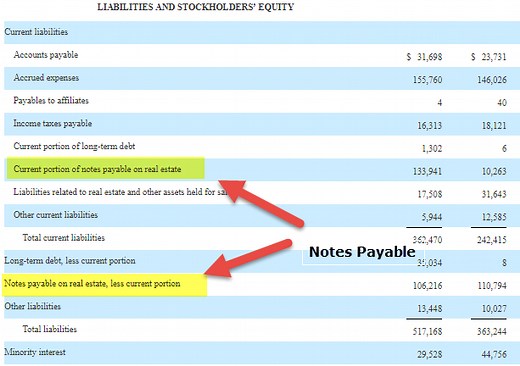Click Minority interest value 29,528

(x=430, y=354)
